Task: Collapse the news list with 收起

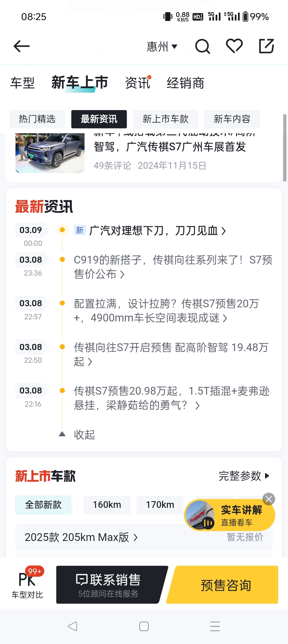Action: point(84,434)
